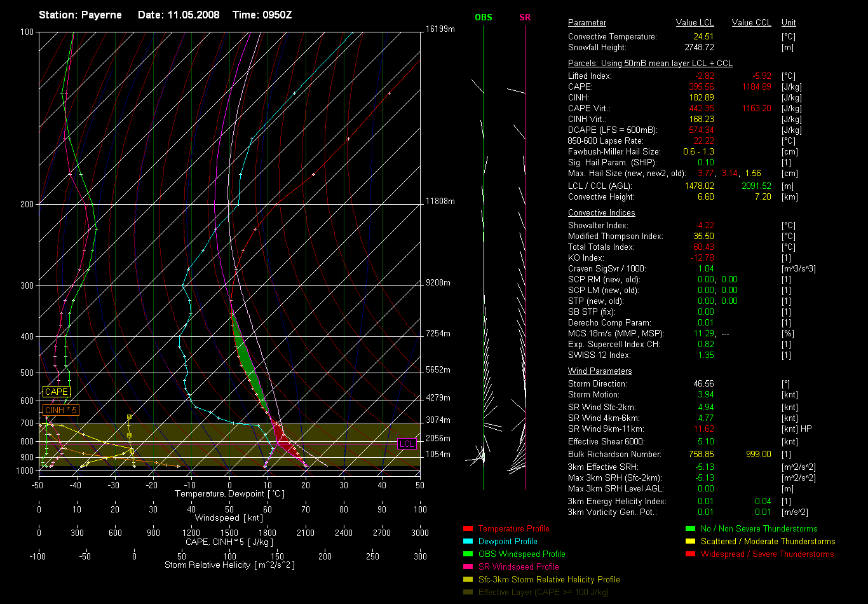Click the orange CINH * 5 label box
This screenshot has height=604, width=868.
(x=61, y=410)
